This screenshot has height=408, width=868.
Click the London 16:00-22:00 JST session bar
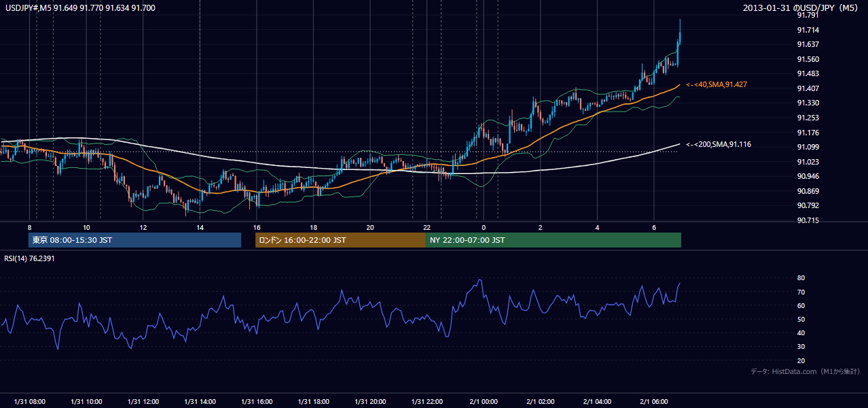(x=340, y=240)
